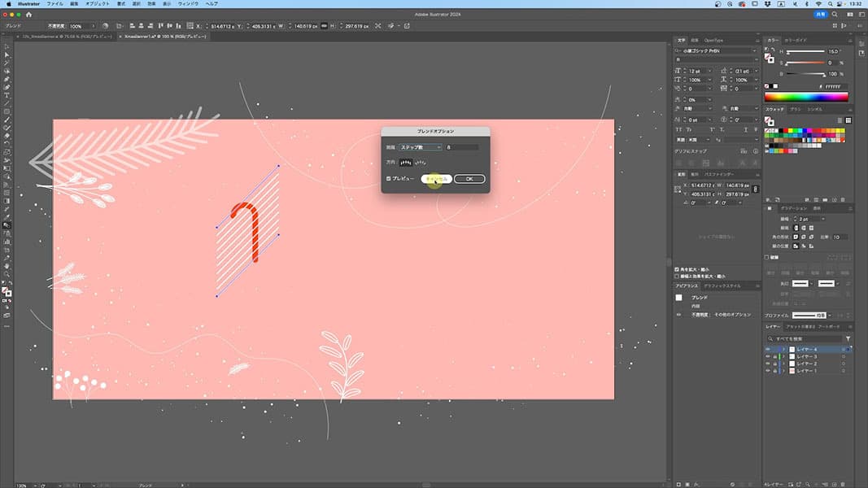
Task: Select the align-to-page orientation icon
Action: point(405,163)
